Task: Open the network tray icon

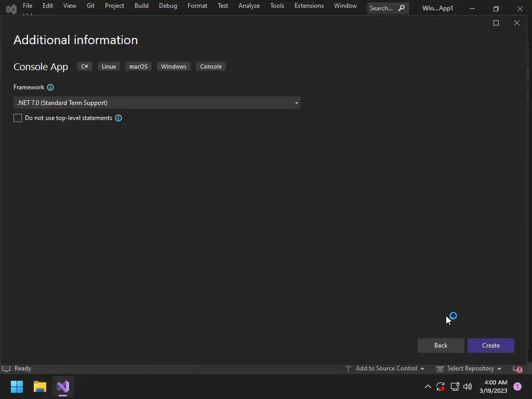Action: click(455, 387)
